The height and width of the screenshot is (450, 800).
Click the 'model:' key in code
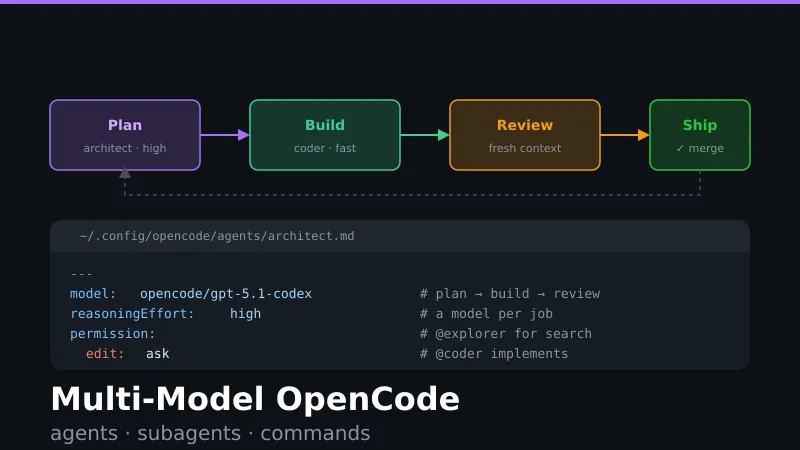click(93, 294)
